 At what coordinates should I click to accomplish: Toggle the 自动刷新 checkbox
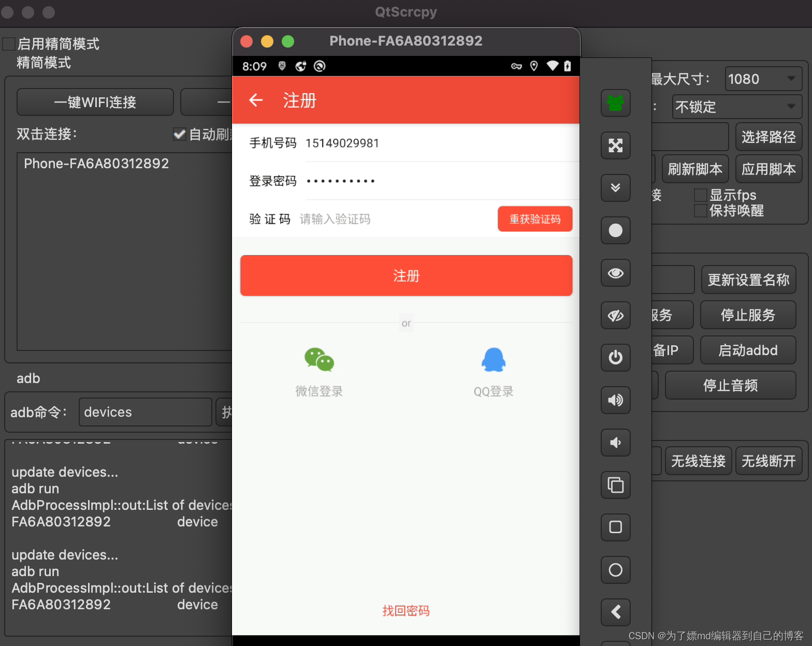[179, 135]
